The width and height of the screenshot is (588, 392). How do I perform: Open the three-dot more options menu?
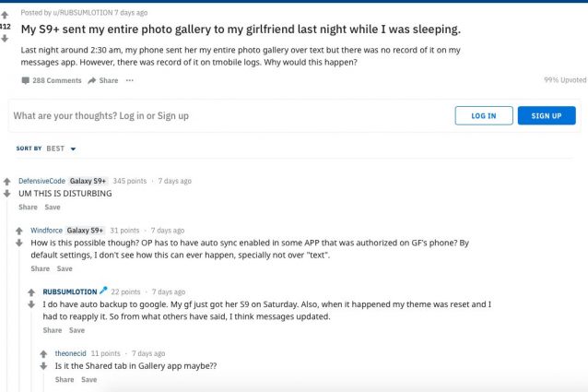(129, 80)
